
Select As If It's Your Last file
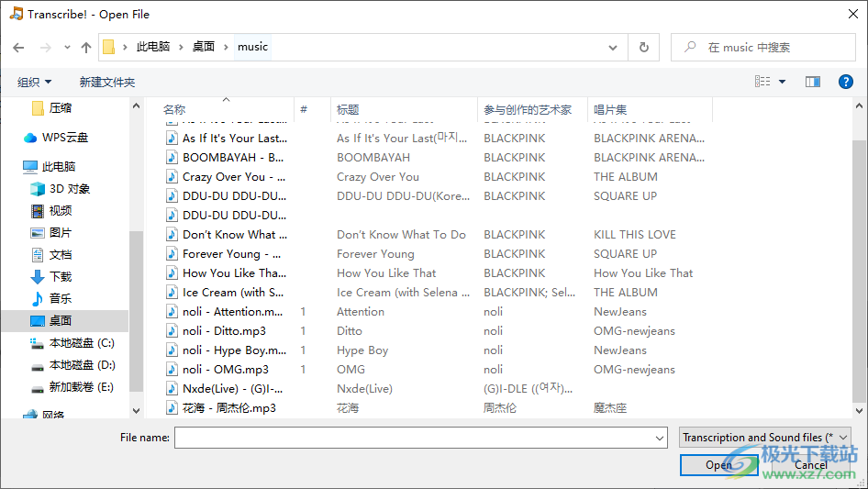(235, 138)
